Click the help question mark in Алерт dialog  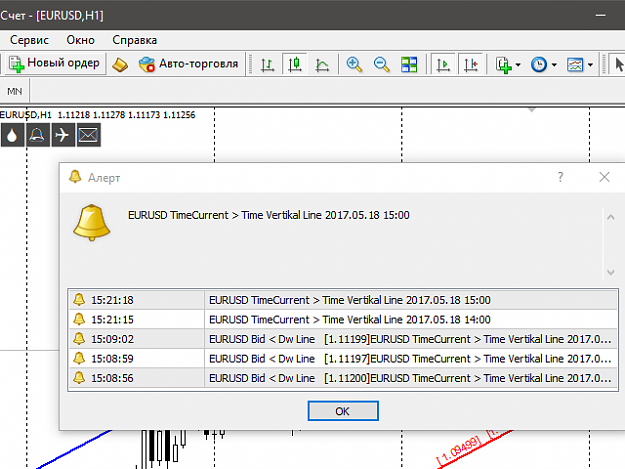coord(560,177)
